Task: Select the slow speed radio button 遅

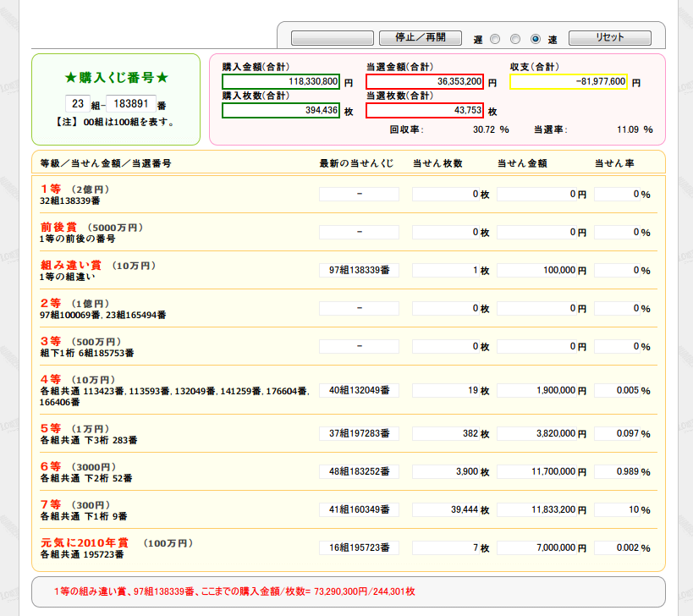Action: pyautogui.click(x=495, y=39)
